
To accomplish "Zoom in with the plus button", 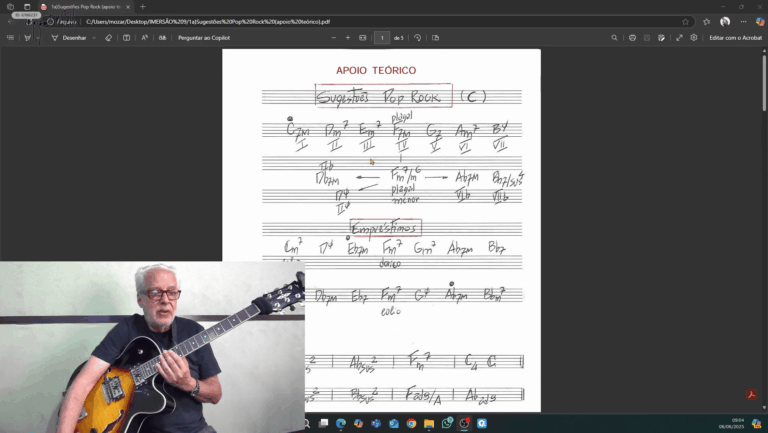I will (348, 38).
